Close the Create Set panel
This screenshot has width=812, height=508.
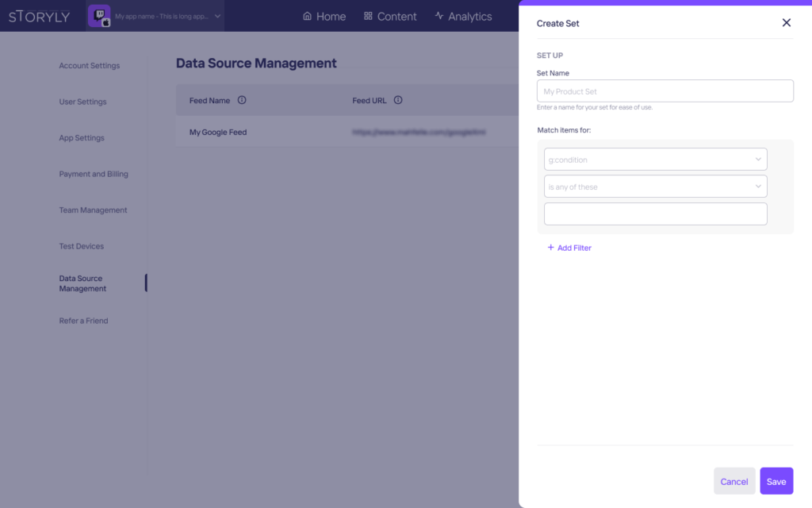pos(786,23)
